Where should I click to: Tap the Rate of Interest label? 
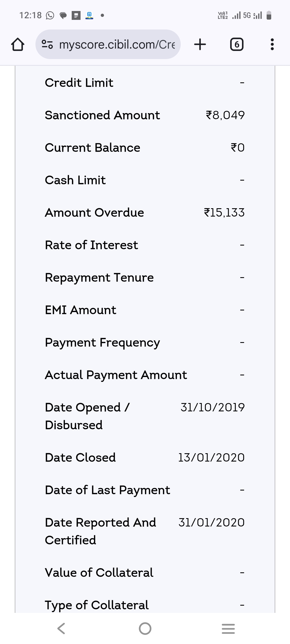pos(91,245)
